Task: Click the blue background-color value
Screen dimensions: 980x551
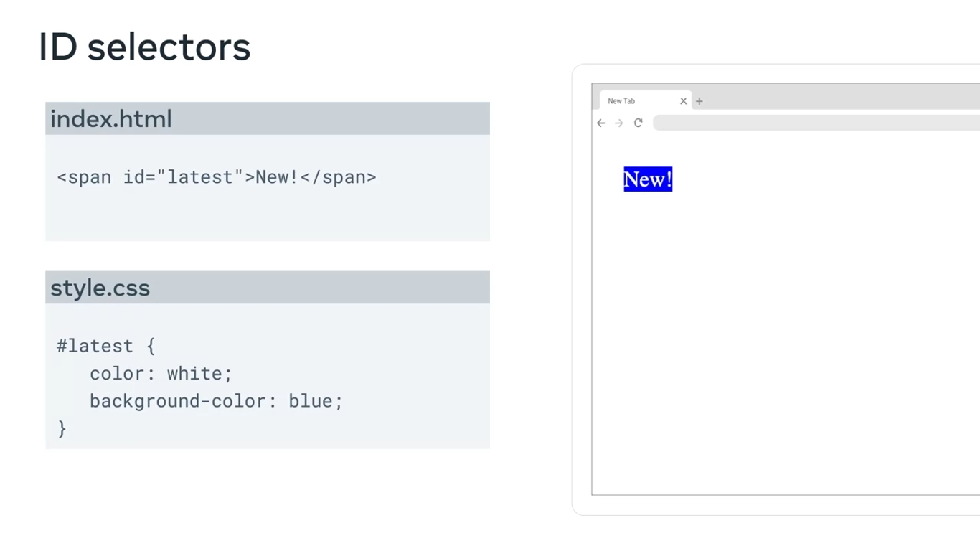Action: tap(311, 401)
